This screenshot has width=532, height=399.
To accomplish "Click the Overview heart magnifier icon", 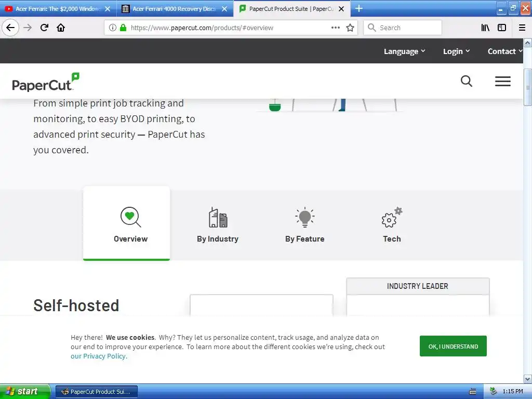I will pyautogui.click(x=130, y=217).
